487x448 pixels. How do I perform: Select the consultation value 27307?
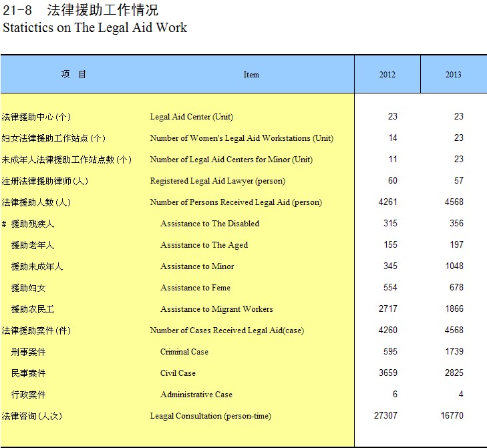[x=385, y=416]
